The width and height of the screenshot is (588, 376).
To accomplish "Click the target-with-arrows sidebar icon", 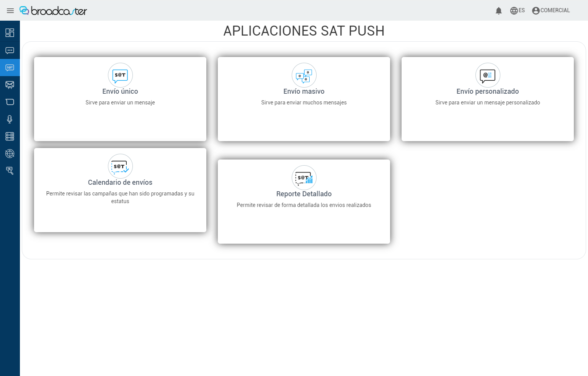I will pos(10,153).
